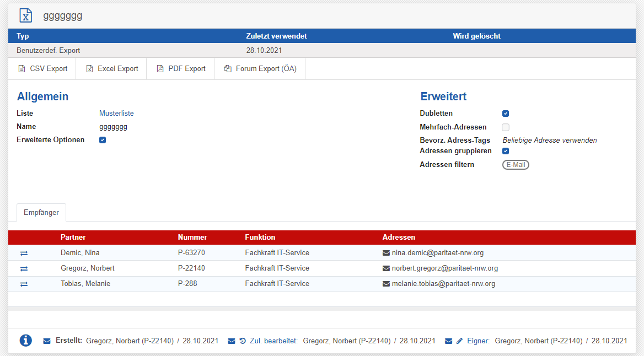Toggle Erweiterte Optionen checkbox
644x356 pixels.
click(x=103, y=140)
